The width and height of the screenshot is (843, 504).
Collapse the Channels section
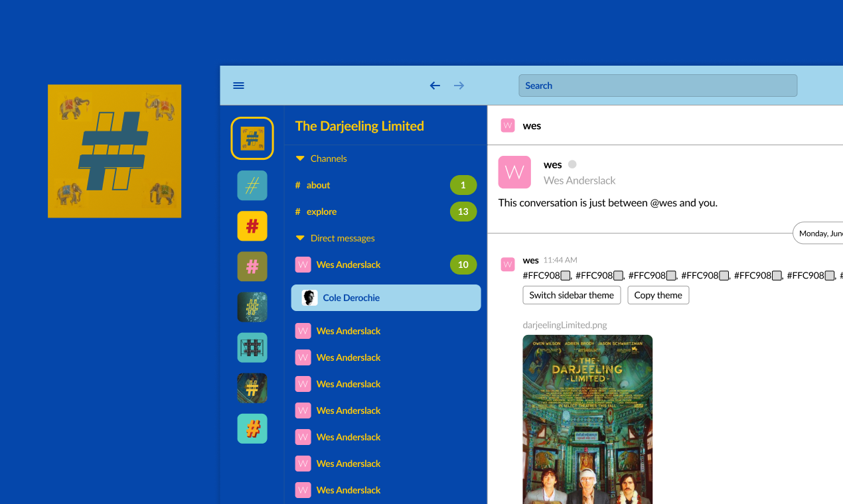[300, 158]
